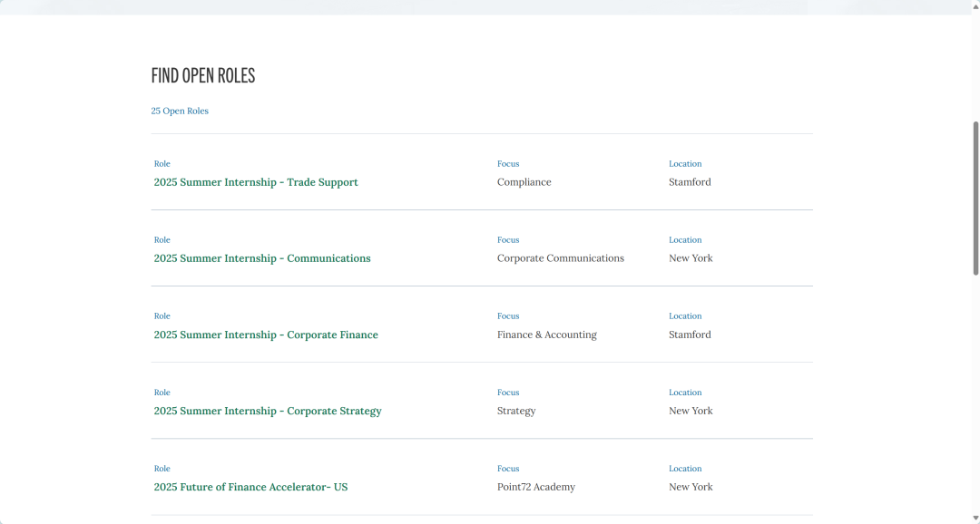Viewport: 980px width, 524px height.
Task: Click New York location in Accelerator row
Action: (x=691, y=487)
